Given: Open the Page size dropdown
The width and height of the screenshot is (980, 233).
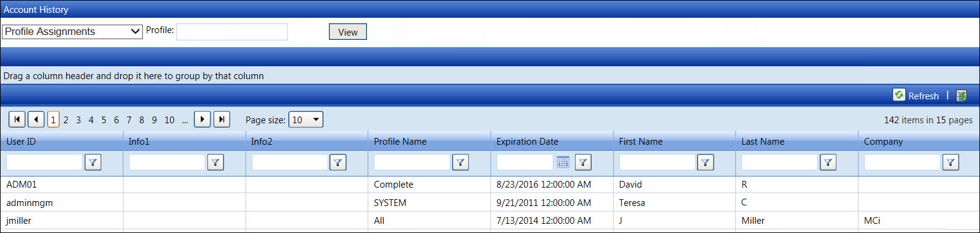Looking at the screenshot, I should click(x=306, y=120).
